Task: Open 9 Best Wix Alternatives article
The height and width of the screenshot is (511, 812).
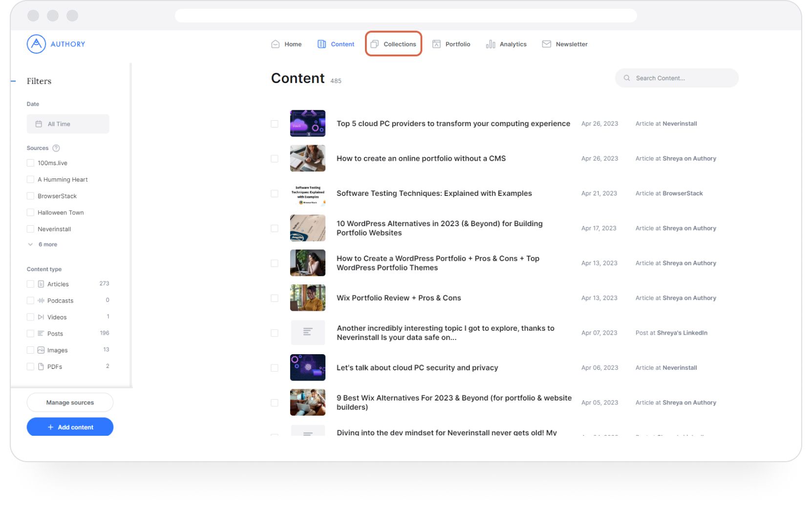Action: 454,403
